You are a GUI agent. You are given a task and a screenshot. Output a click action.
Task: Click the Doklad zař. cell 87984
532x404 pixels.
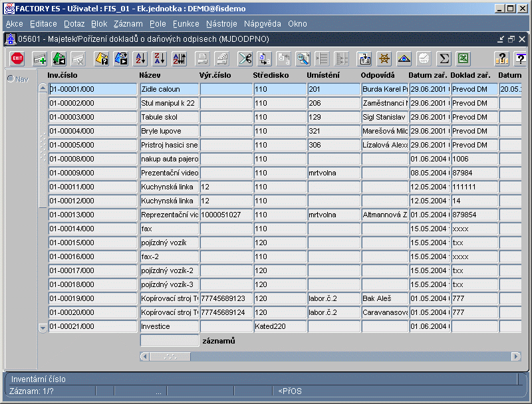click(474, 173)
